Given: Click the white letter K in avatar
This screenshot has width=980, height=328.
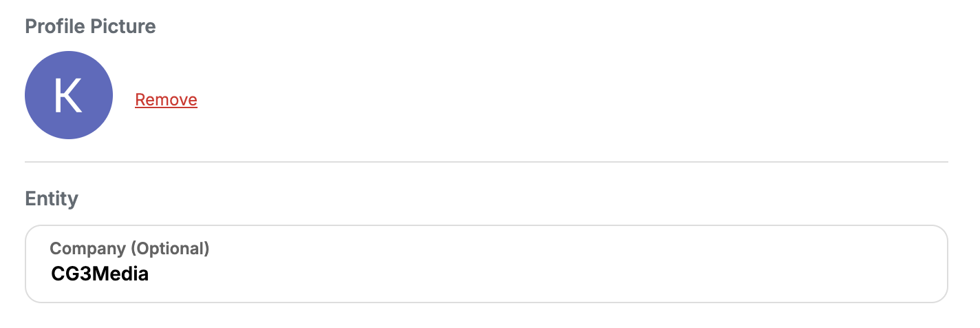Looking at the screenshot, I should (x=68, y=95).
